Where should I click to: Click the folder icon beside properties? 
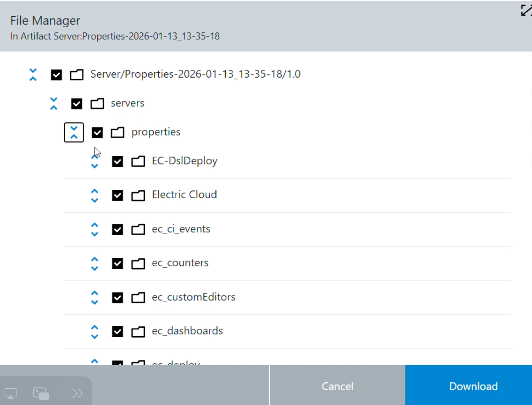tap(118, 132)
